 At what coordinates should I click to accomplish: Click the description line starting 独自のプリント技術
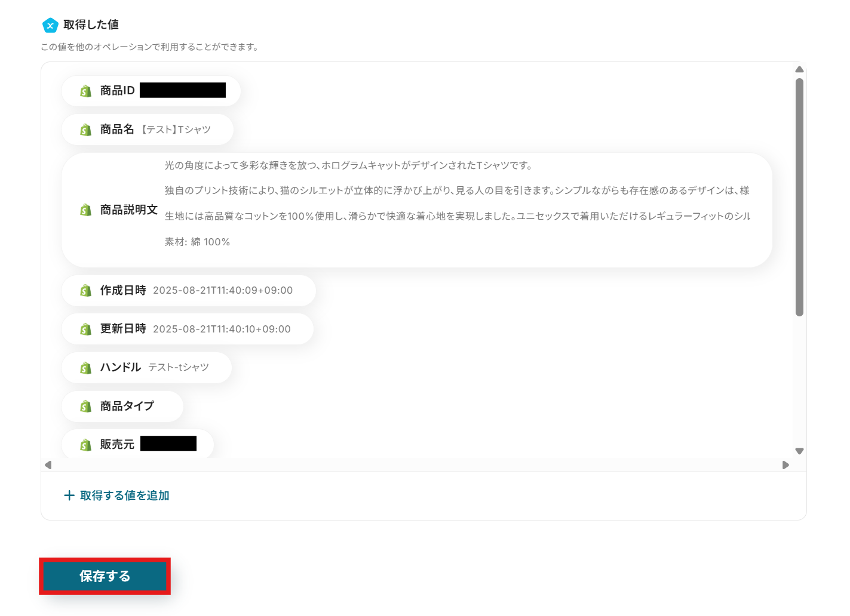(457, 190)
